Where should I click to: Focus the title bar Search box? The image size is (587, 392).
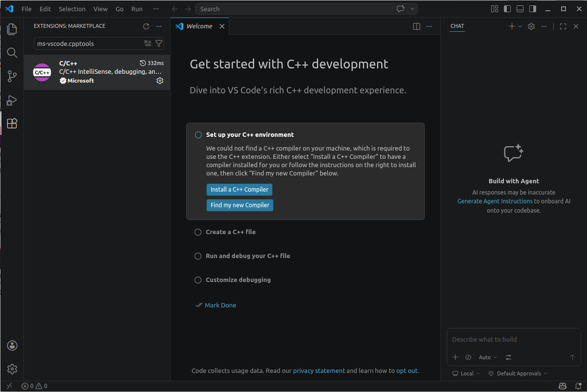(294, 9)
